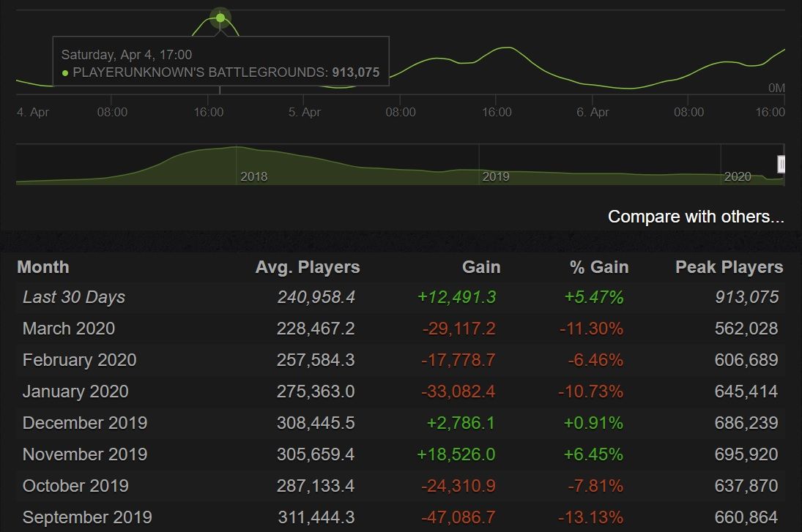802x532 pixels.
Task: Select the 2019 label in the range navigator
Action: pos(496,176)
